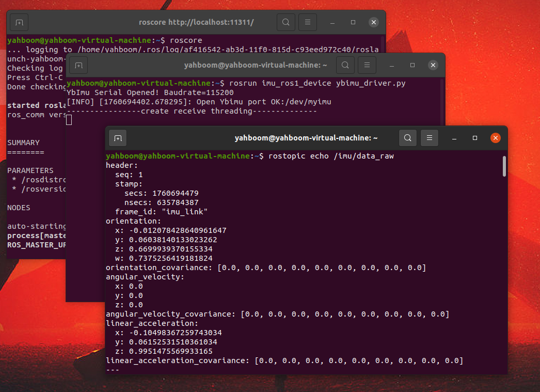The height and width of the screenshot is (392, 540).
Task: Click 'YbImu Serial Opened! Baudrate=115200' line
Action: tap(150, 92)
